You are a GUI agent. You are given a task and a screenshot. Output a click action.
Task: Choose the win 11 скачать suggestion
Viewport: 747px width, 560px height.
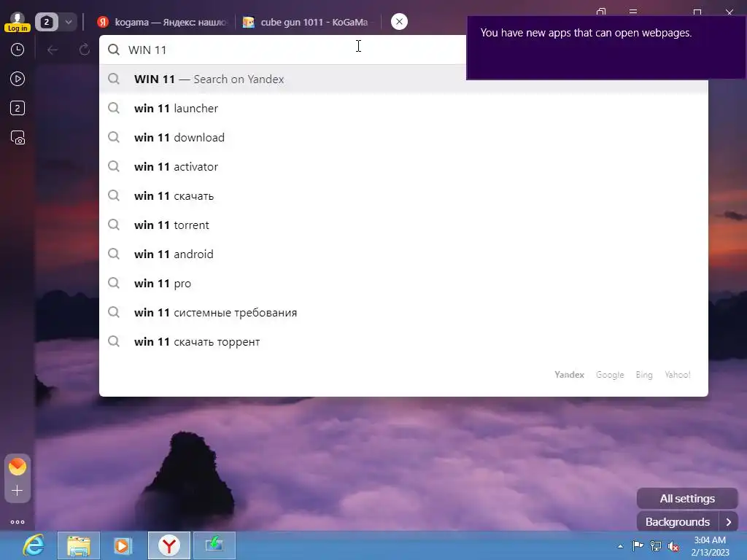point(403,195)
